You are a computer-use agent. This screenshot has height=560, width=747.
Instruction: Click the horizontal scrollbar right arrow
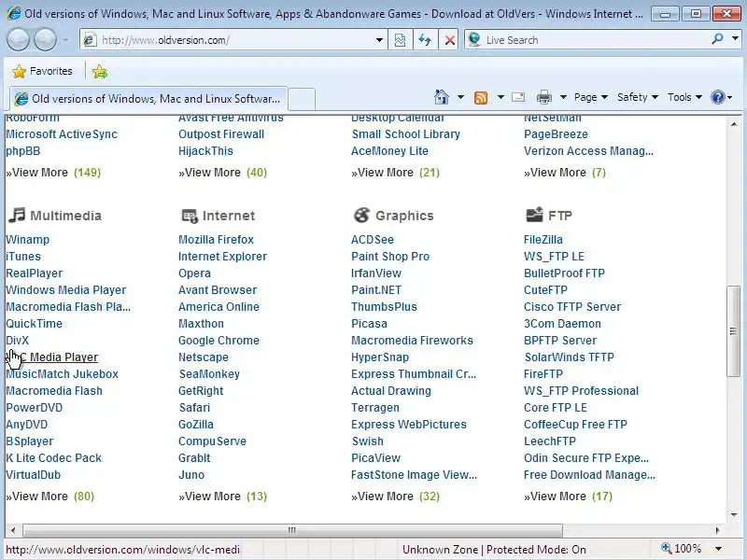click(717, 530)
